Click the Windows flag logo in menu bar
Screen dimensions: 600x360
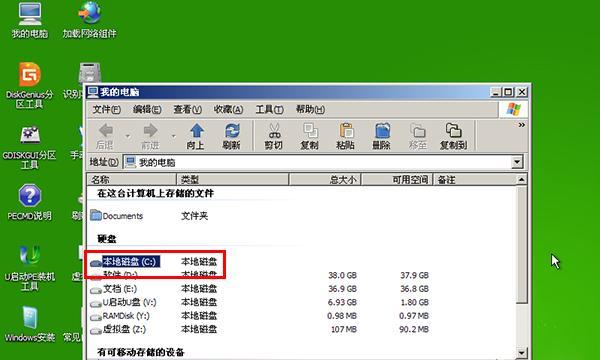click(513, 109)
